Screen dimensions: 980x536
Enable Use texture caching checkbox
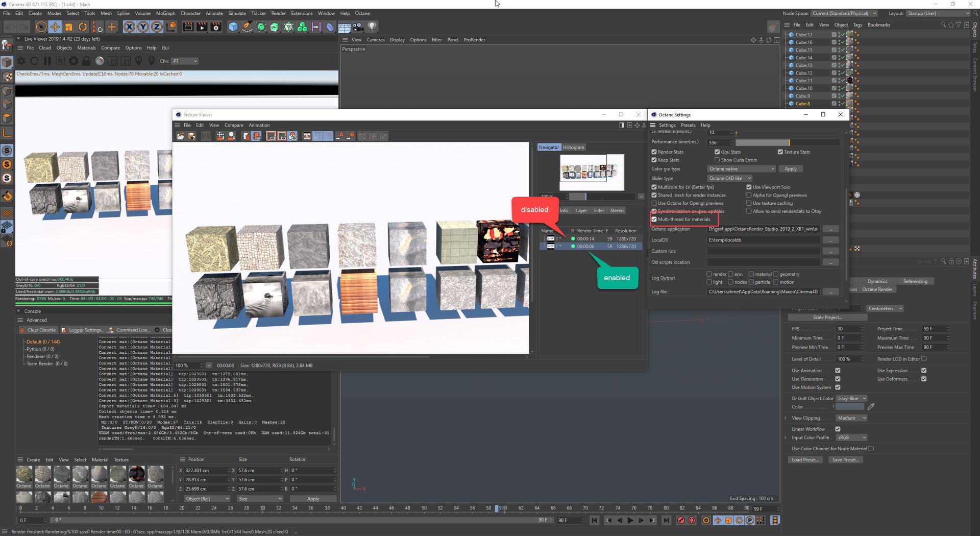click(x=749, y=204)
